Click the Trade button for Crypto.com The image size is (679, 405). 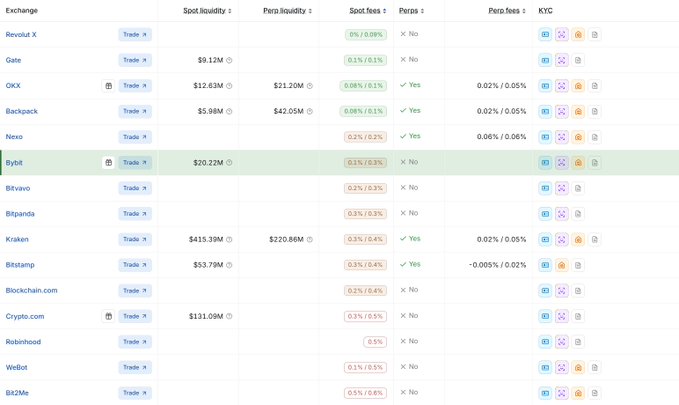tap(135, 316)
